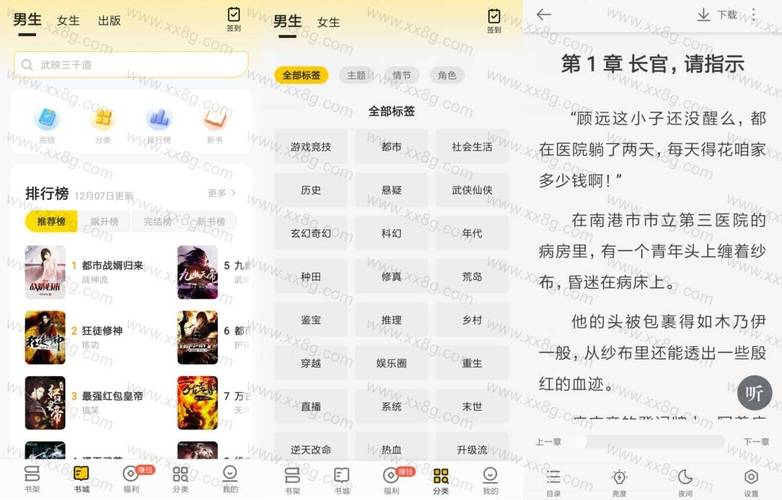Download the chapter with 下载 icon
The width and height of the screenshot is (782, 500).
click(x=716, y=14)
